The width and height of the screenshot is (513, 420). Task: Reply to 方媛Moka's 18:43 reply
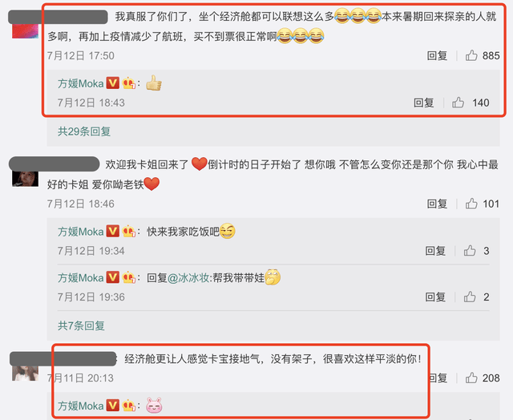point(424,103)
